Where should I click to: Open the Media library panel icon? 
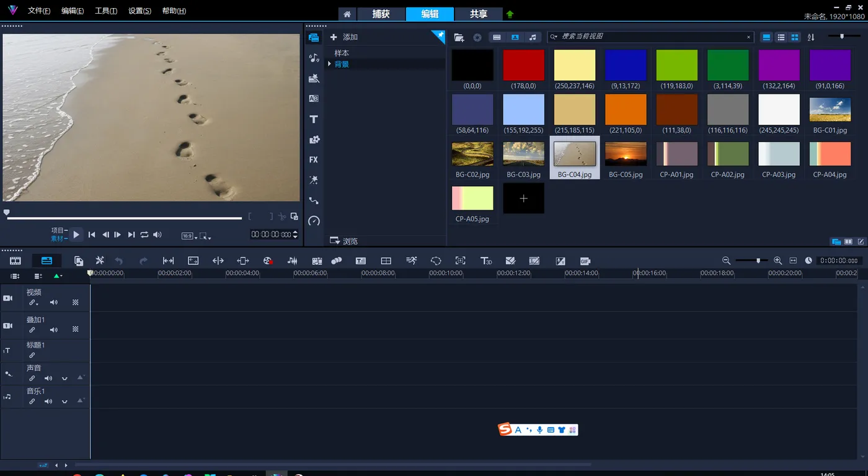(x=314, y=37)
